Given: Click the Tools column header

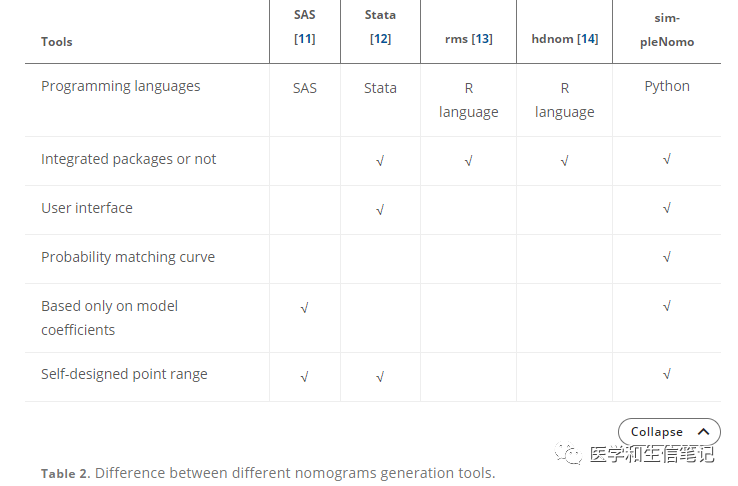Looking at the screenshot, I should coord(57,42).
